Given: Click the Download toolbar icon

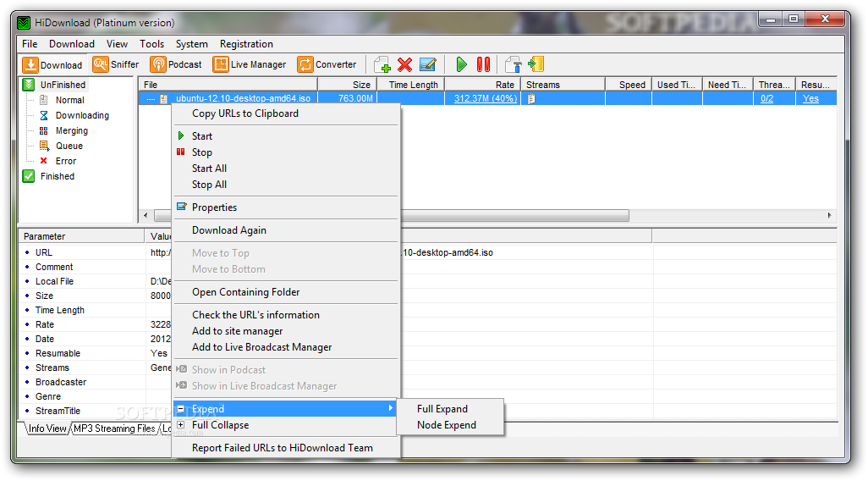Looking at the screenshot, I should tap(52, 65).
